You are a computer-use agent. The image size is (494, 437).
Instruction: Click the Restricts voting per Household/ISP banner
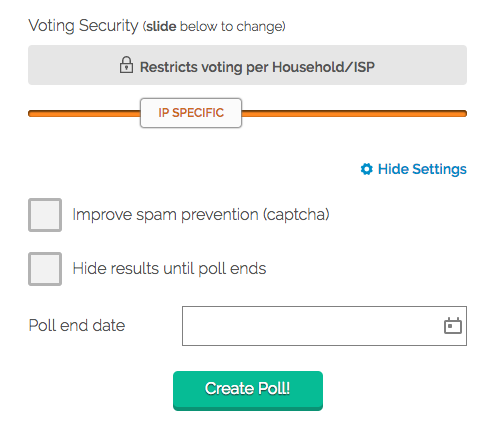(247, 65)
